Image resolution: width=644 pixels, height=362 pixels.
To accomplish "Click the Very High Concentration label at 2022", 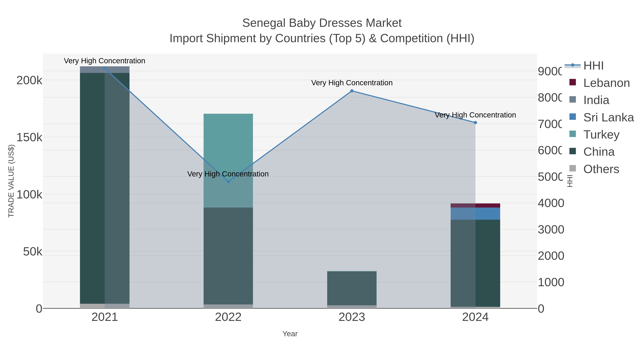I will pyautogui.click(x=228, y=174).
